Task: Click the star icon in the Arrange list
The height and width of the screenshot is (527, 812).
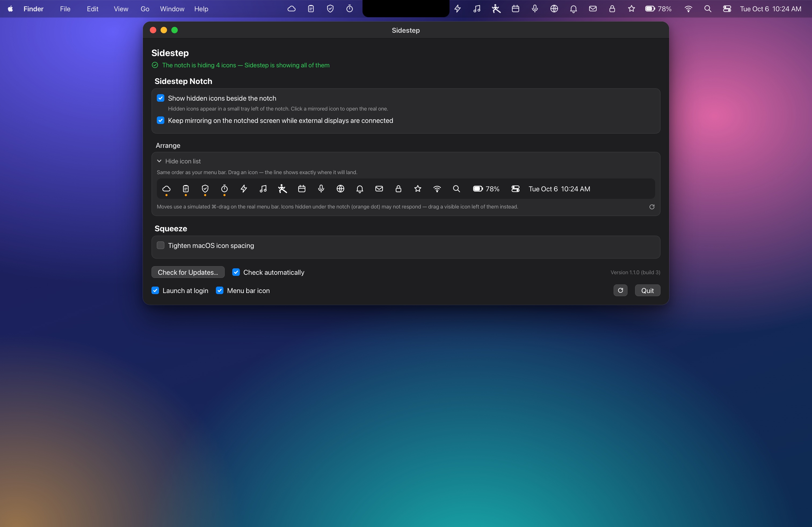Action: [418, 189]
